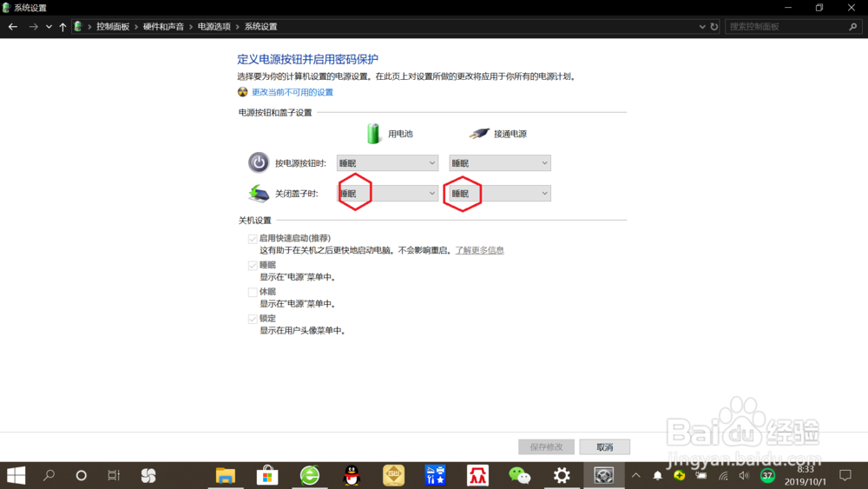Viewport: 868px width, 489px height.
Task: Toggle 休眠 checkbox
Action: coord(253,292)
